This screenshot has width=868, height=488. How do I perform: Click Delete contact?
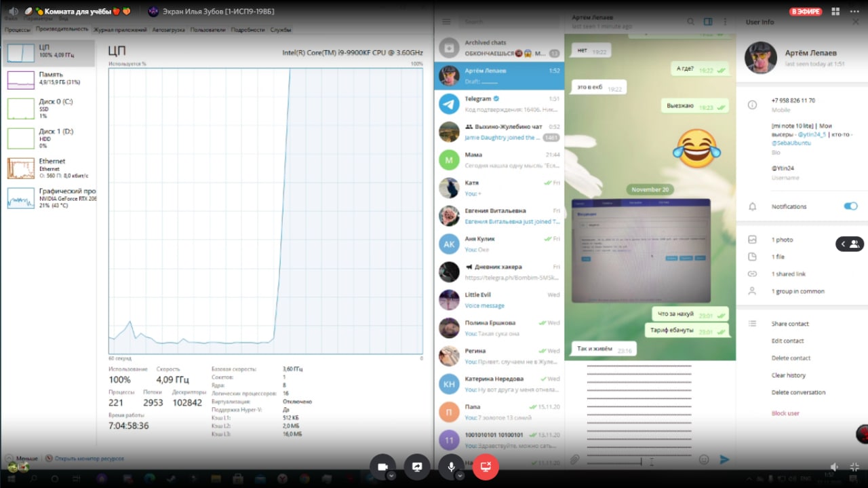(x=790, y=358)
